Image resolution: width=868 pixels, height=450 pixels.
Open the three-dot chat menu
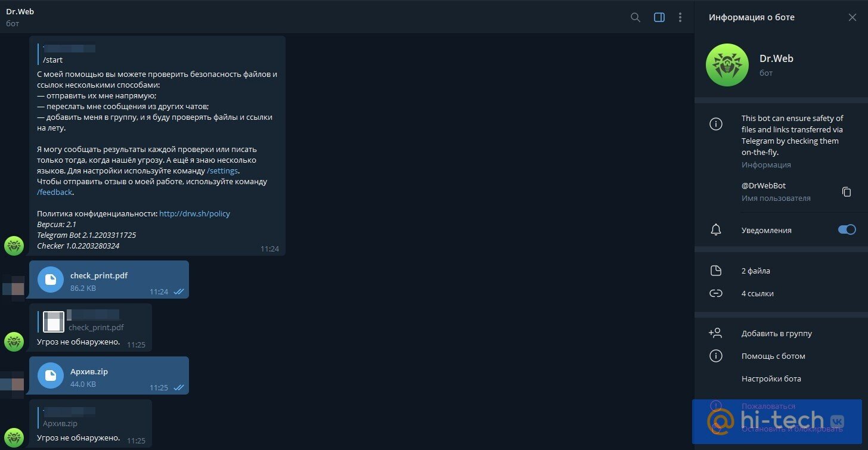[x=680, y=17]
